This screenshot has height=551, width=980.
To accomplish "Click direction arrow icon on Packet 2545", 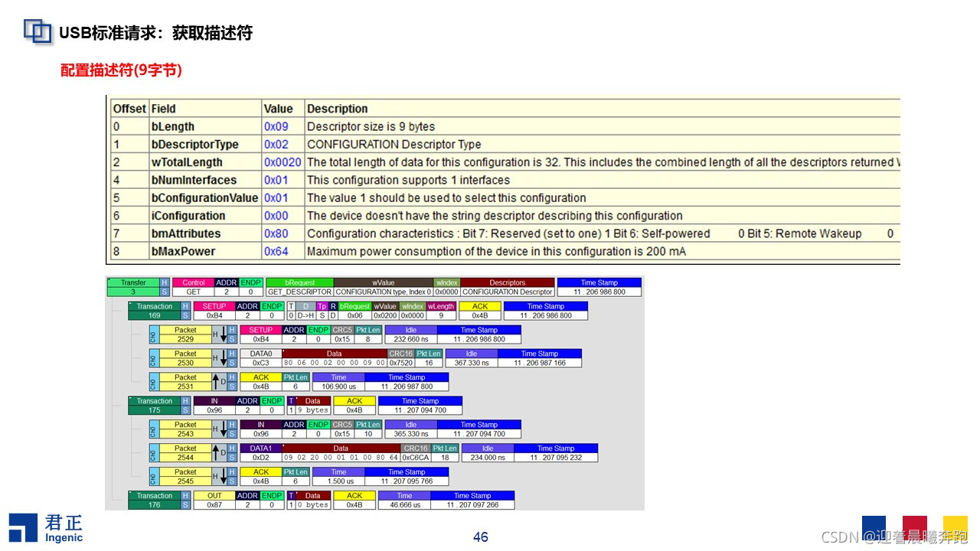I will pos(219,477).
